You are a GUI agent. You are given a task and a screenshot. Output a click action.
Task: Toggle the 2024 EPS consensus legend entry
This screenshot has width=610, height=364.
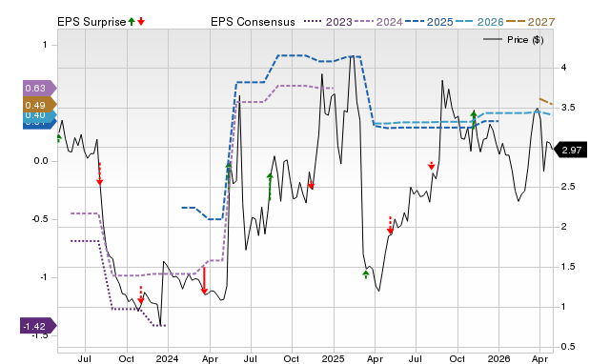pos(378,22)
